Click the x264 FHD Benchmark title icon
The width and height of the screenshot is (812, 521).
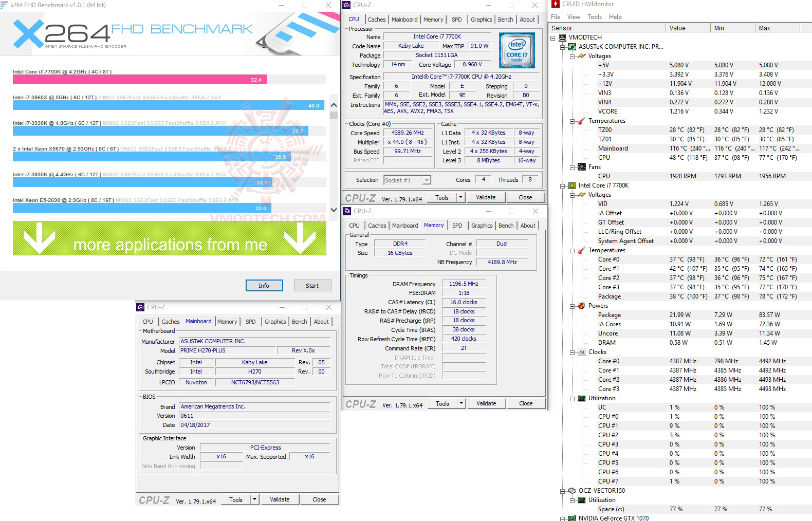pos(4,5)
